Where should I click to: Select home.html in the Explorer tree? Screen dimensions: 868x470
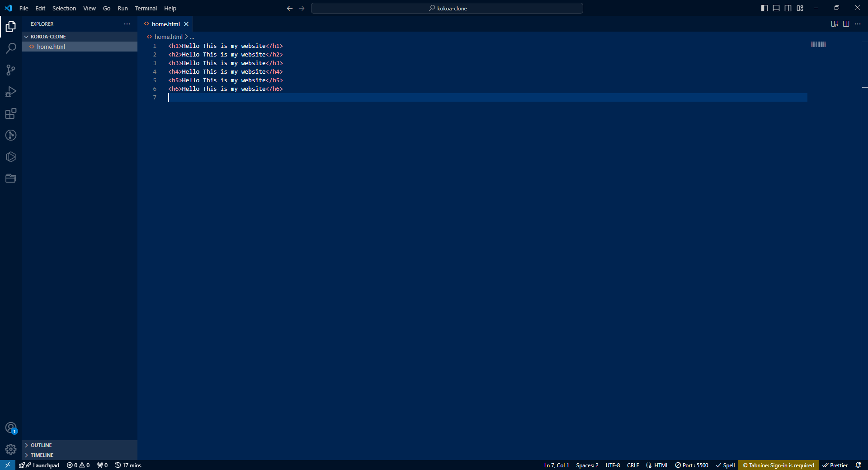point(80,47)
